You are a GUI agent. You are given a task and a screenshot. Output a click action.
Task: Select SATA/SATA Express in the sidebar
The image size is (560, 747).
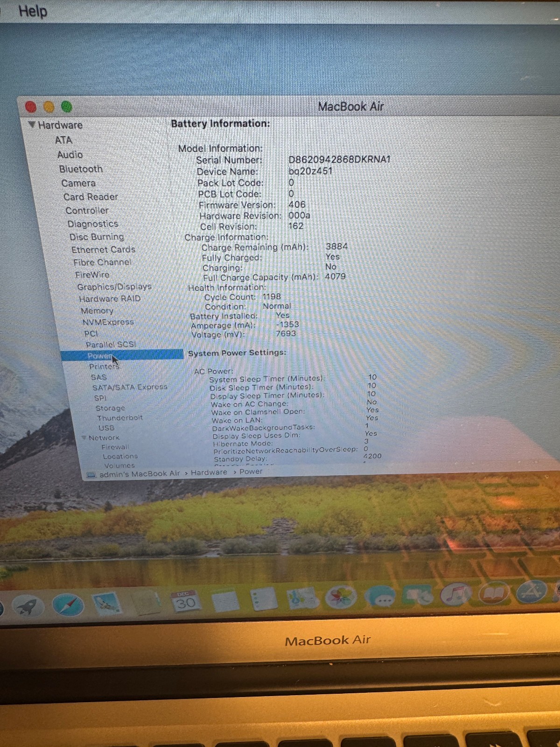click(x=130, y=387)
